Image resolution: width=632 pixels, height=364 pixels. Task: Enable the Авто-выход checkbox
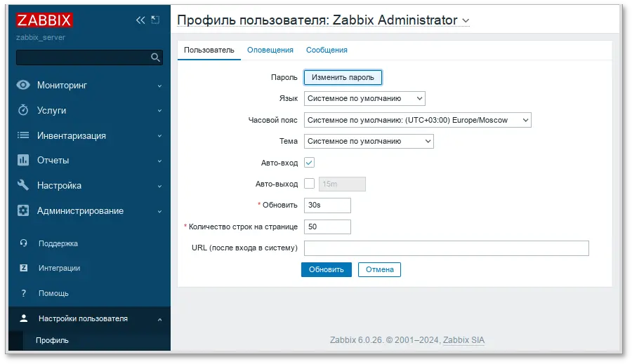(309, 184)
